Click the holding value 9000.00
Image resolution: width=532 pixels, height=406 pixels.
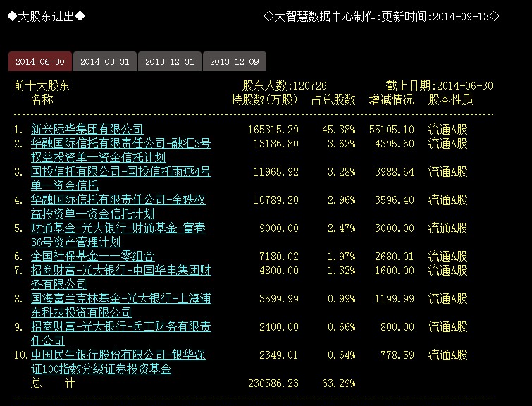click(279, 228)
